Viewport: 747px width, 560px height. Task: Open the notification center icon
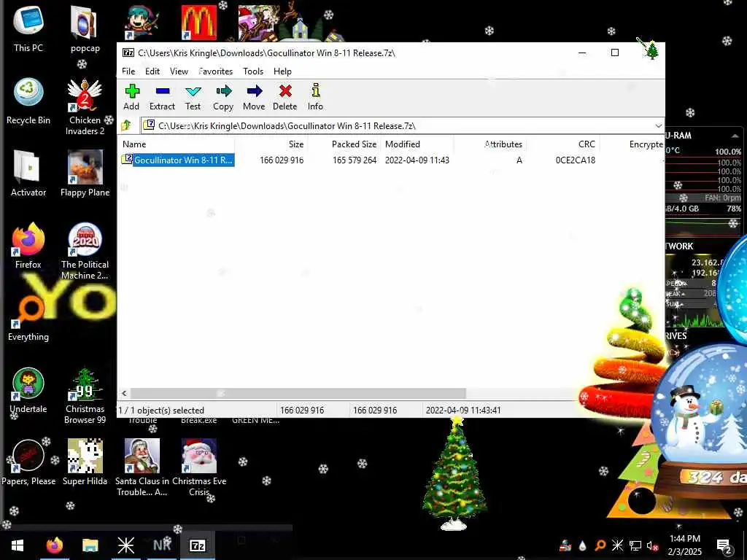click(724, 545)
